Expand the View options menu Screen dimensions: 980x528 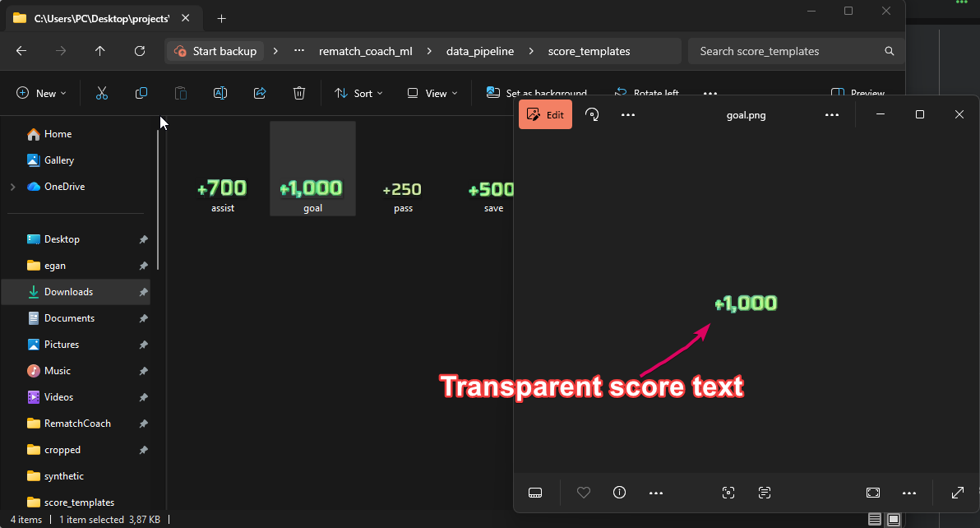pos(431,93)
